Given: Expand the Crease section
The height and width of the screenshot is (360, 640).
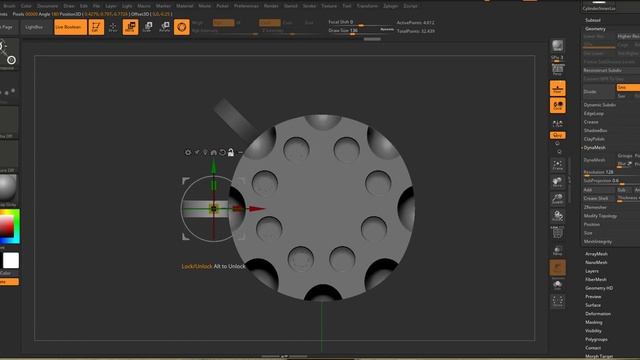Looking at the screenshot, I should tap(591, 122).
